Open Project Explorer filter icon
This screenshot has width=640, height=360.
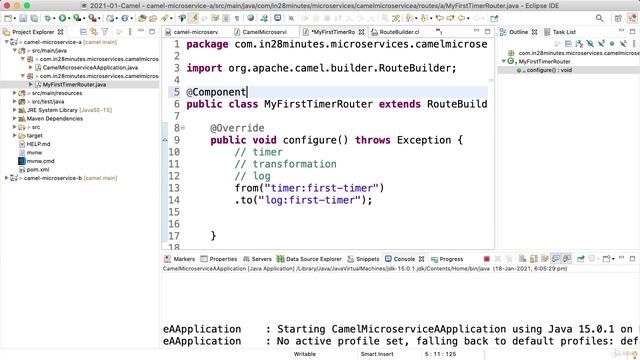coord(105,31)
